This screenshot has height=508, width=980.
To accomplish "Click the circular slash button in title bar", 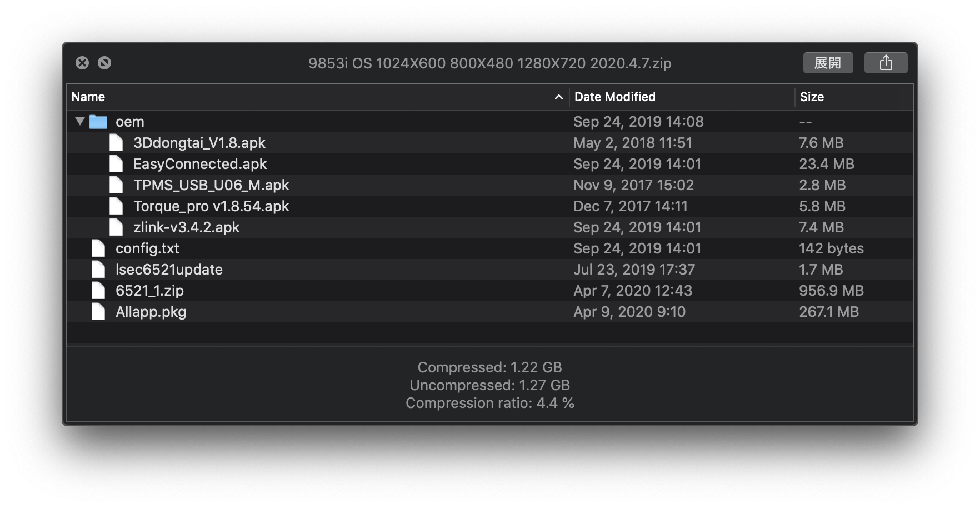I will point(104,63).
